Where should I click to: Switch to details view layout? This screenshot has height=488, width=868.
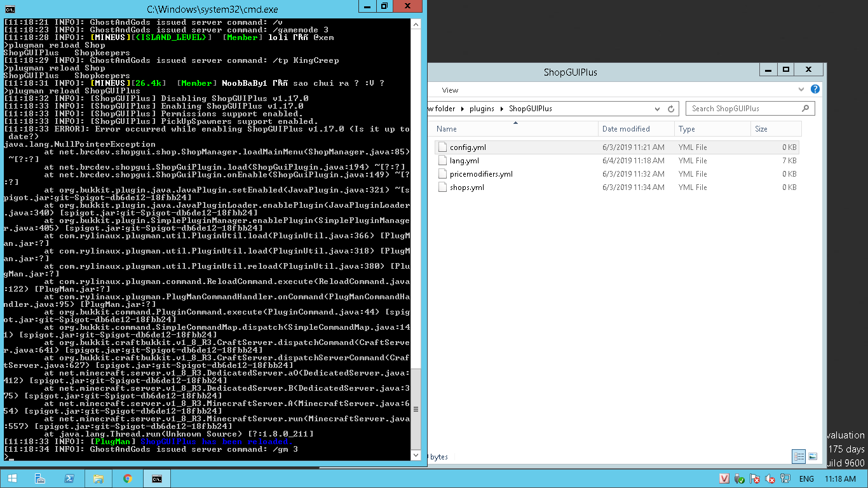click(x=798, y=456)
